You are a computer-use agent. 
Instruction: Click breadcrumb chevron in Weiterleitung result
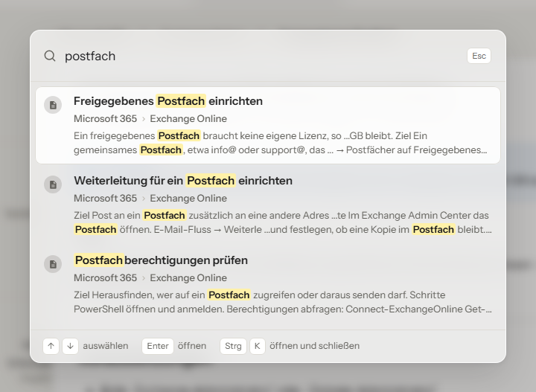[144, 199]
